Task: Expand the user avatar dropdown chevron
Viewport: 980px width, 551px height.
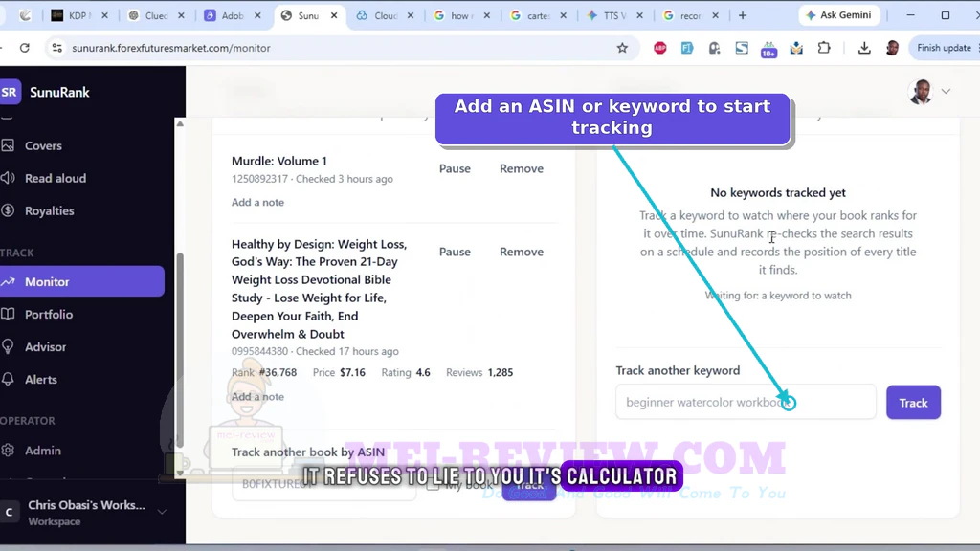Action: (x=946, y=91)
